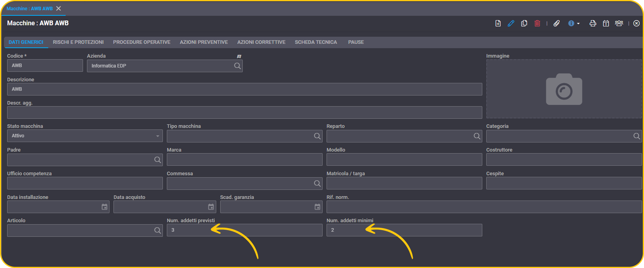Click the Commessa search icon
This screenshot has width=644, height=268.
pyautogui.click(x=317, y=184)
